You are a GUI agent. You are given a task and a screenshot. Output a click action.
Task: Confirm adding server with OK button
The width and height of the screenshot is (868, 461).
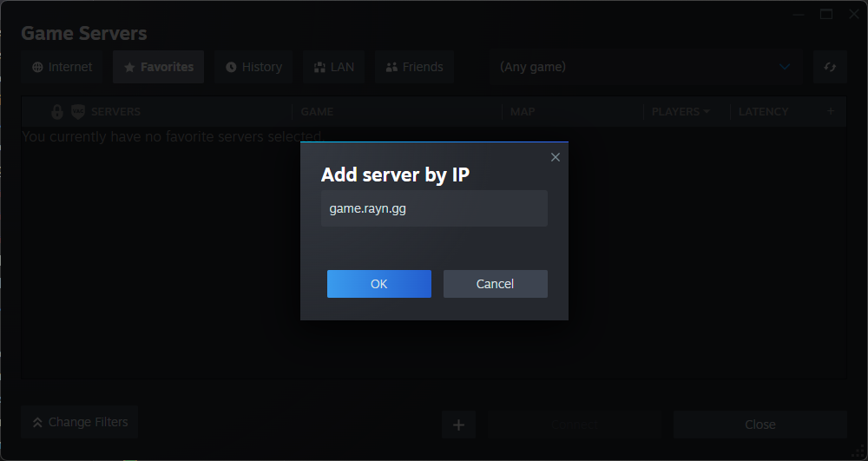coord(378,284)
